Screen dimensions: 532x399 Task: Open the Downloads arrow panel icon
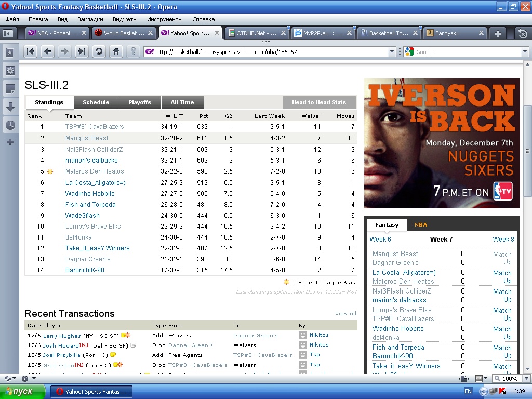tap(10, 107)
